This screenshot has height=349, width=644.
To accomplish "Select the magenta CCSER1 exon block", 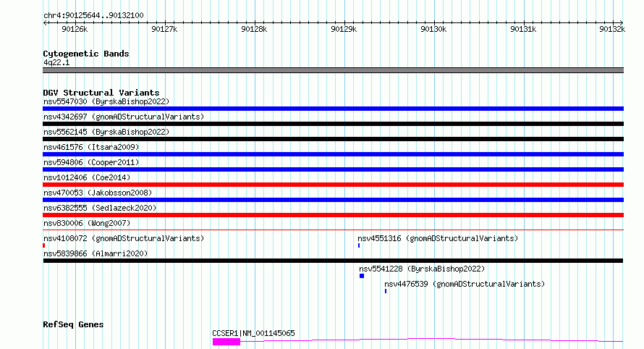I will tap(226, 342).
